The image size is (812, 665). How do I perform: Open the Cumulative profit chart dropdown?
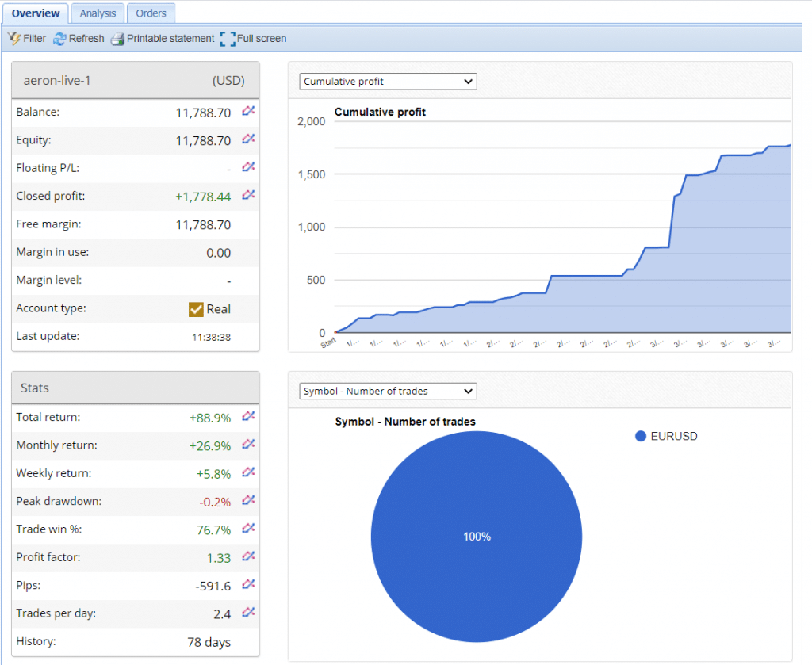click(x=388, y=82)
